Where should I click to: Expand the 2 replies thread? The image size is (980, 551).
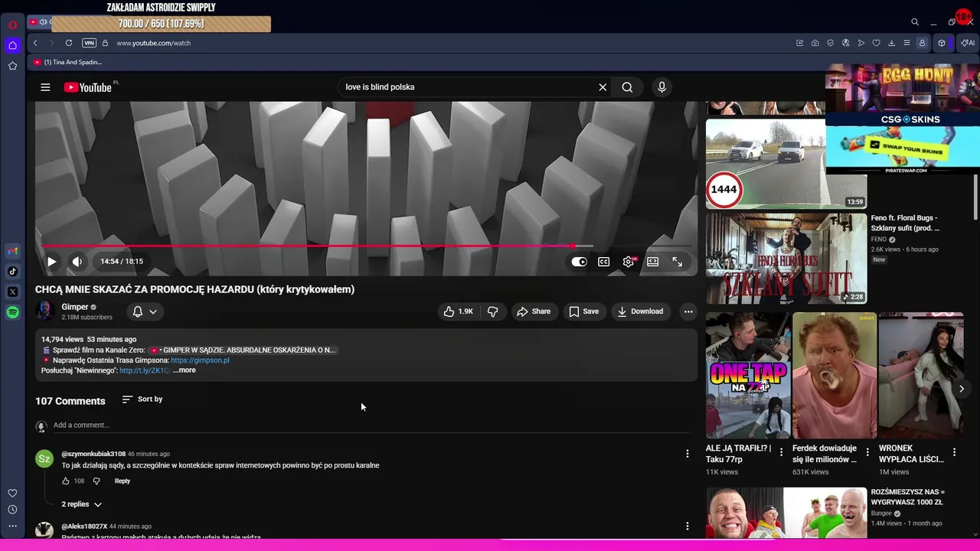coord(82,504)
